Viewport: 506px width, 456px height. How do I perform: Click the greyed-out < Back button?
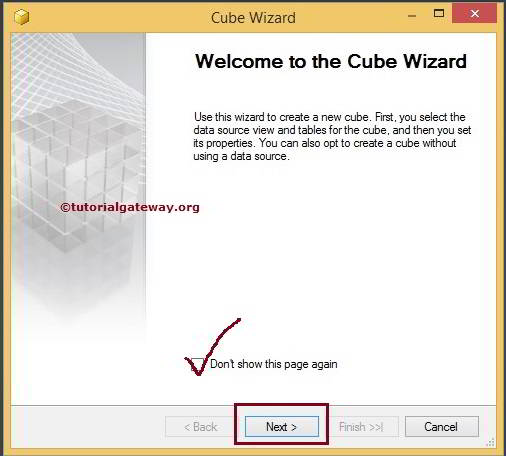pyautogui.click(x=200, y=426)
